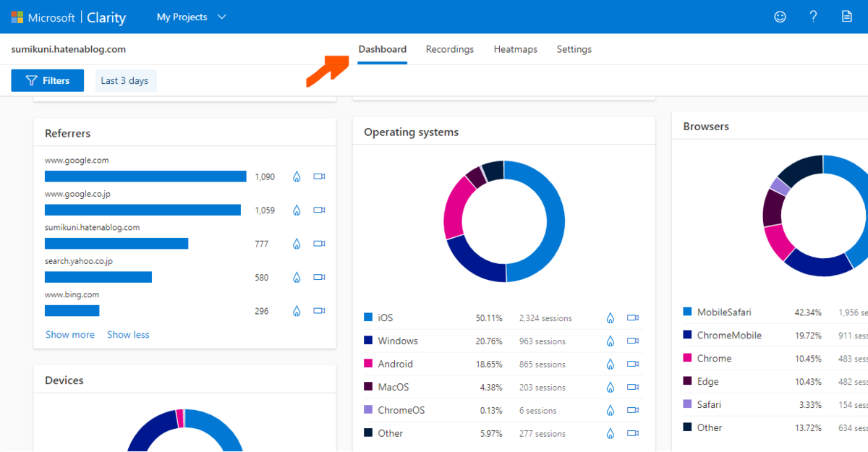Open recordings for Android sessions
Viewport: 868px width, 452px height.
click(x=634, y=364)
